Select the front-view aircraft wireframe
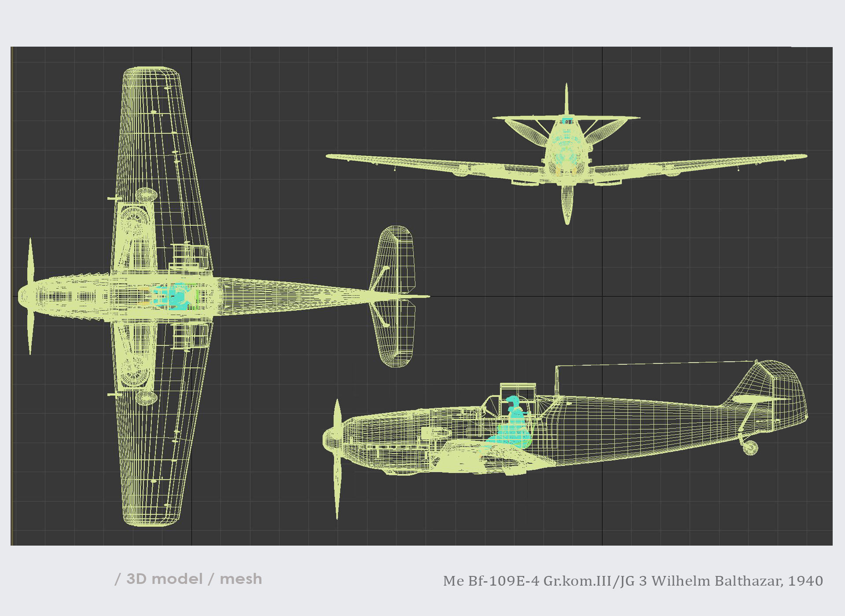The width and height of the screenshot is (845, 616). pos(566,154)
